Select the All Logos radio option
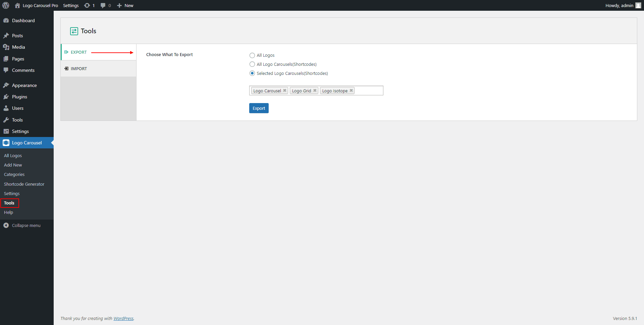 pos(252,55)
